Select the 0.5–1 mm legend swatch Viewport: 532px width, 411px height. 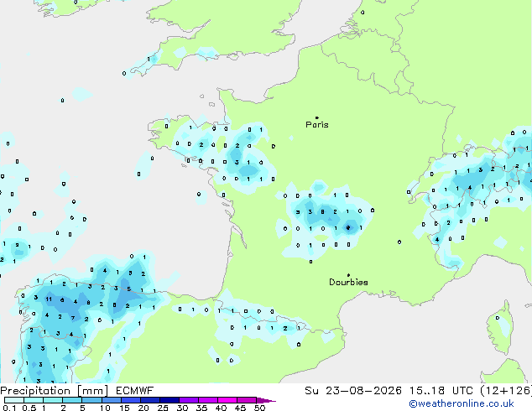tap(34, 400)
